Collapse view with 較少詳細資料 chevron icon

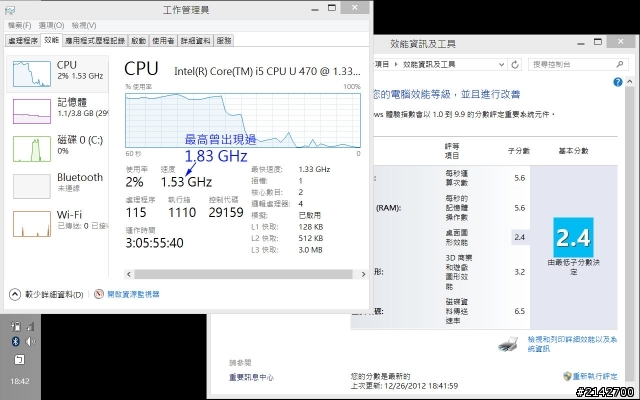(x=15, y=294)
